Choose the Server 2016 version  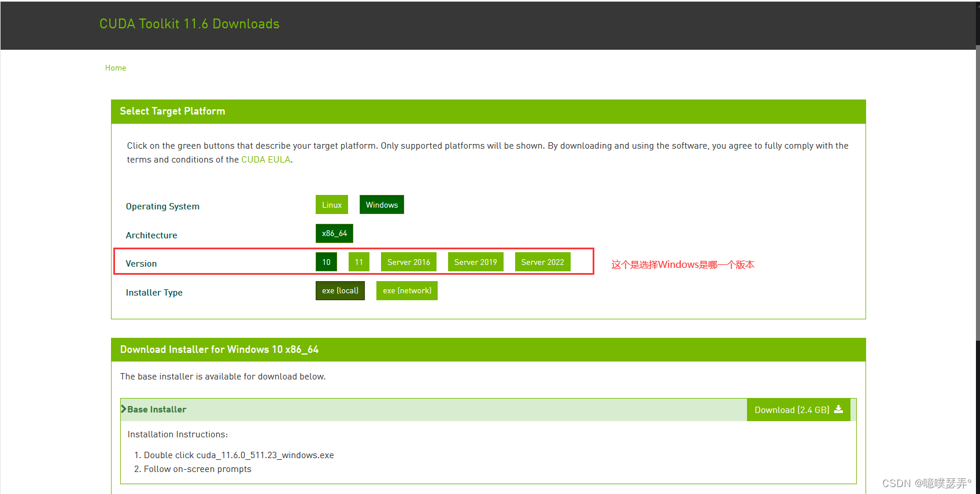coord(409,262)
